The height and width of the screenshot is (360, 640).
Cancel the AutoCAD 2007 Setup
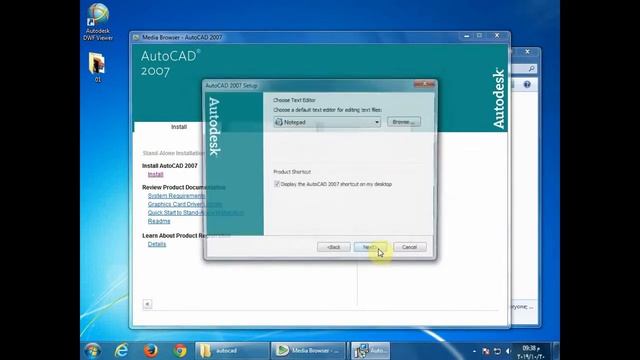coord(409,247)
